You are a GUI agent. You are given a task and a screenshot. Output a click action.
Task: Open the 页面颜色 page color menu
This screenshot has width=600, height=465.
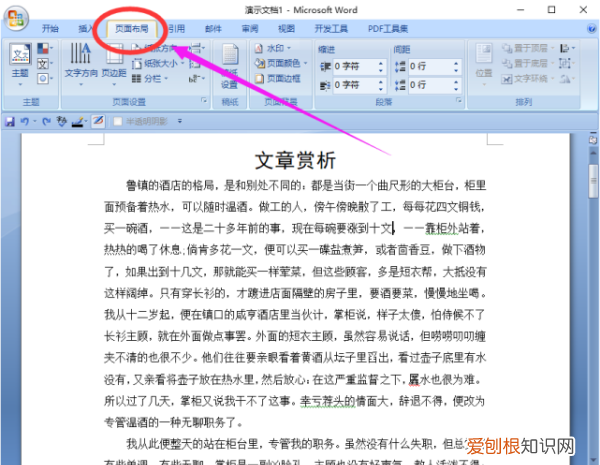(x=281, y=63)
